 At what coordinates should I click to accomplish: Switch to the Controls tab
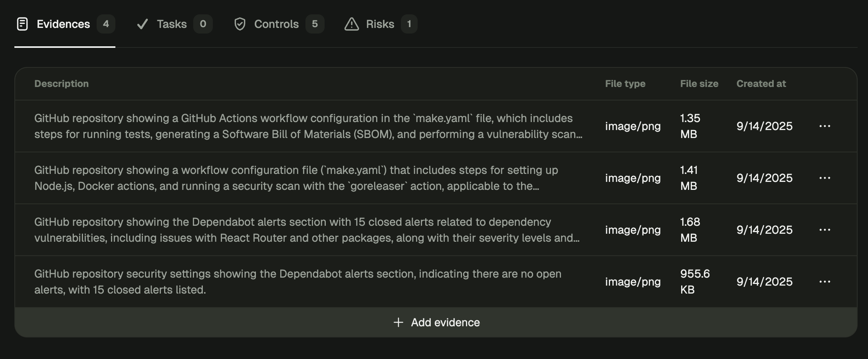(276, 24)
